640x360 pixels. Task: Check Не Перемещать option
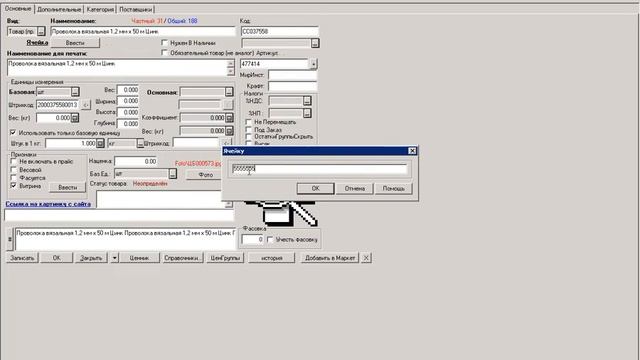(x=248, y=122)
